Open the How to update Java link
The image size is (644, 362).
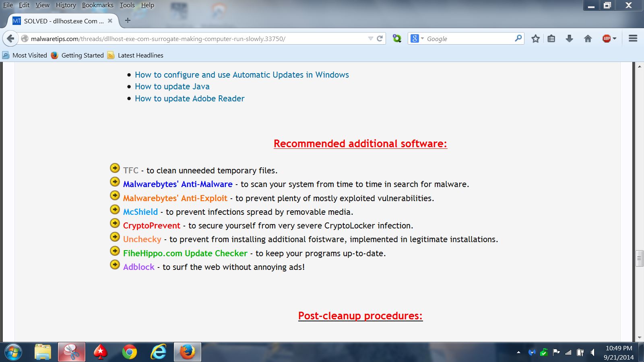click(x=172, y=86)
